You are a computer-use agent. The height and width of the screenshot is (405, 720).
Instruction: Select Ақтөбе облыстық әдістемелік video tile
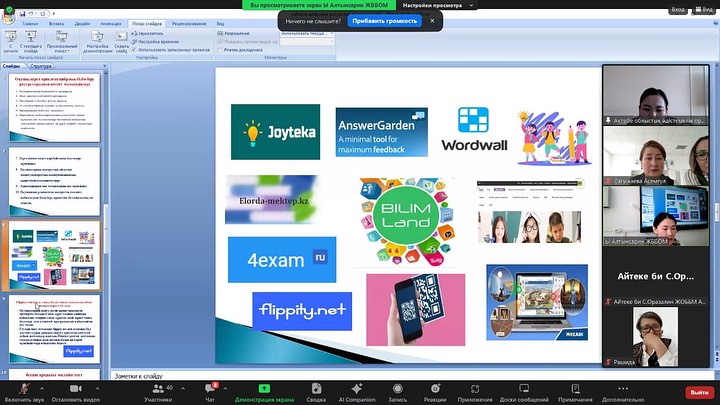click(x=656, y=95)
